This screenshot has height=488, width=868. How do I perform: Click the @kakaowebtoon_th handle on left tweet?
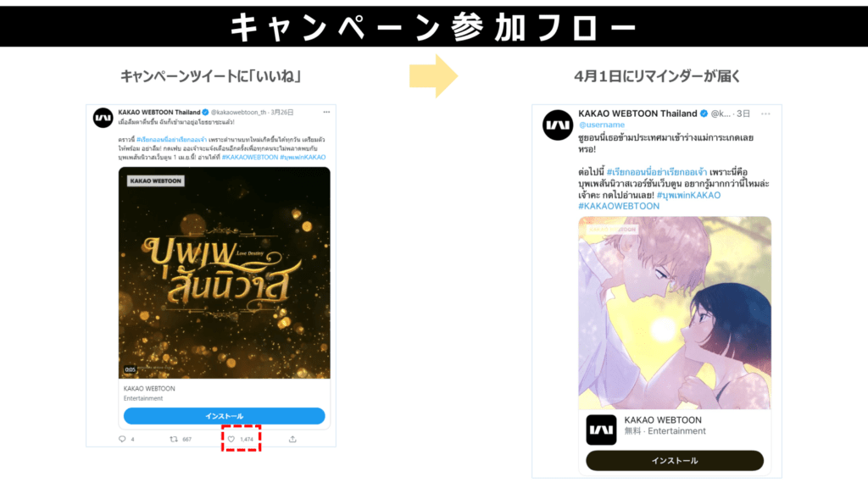pyautogui.click(x=238, y=113)
